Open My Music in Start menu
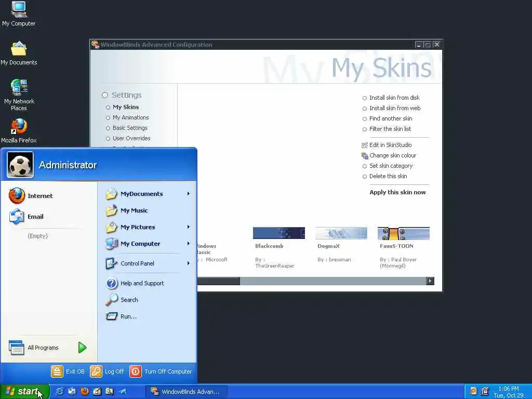Image resolution: width=532 pixels, height=399 pixels. pyautogui.click(x=127, y=210)
